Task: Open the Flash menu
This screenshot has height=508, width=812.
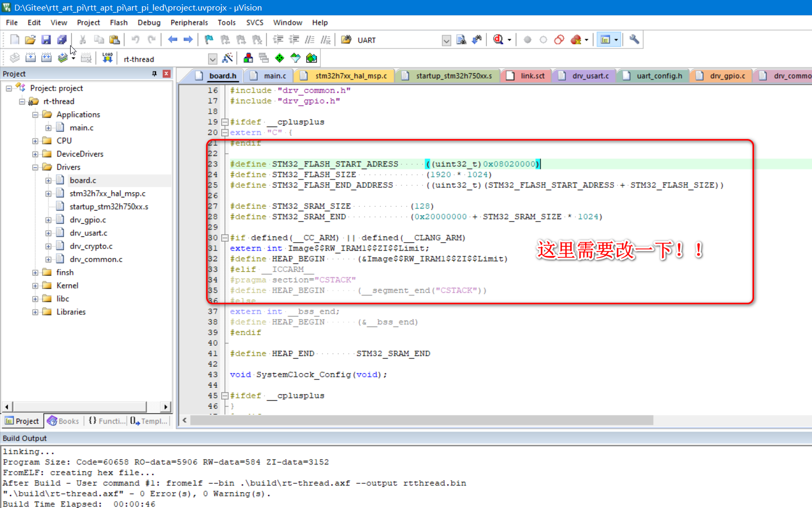Action: point(119,23)
